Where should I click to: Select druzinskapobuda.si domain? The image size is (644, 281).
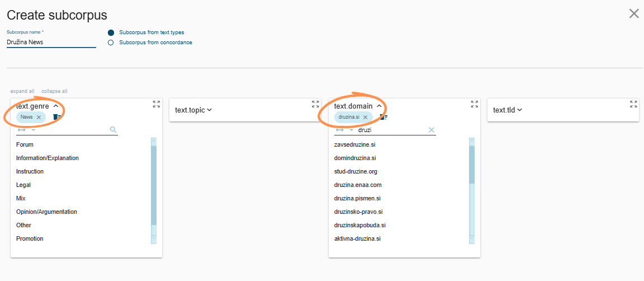tap(360, 225)
